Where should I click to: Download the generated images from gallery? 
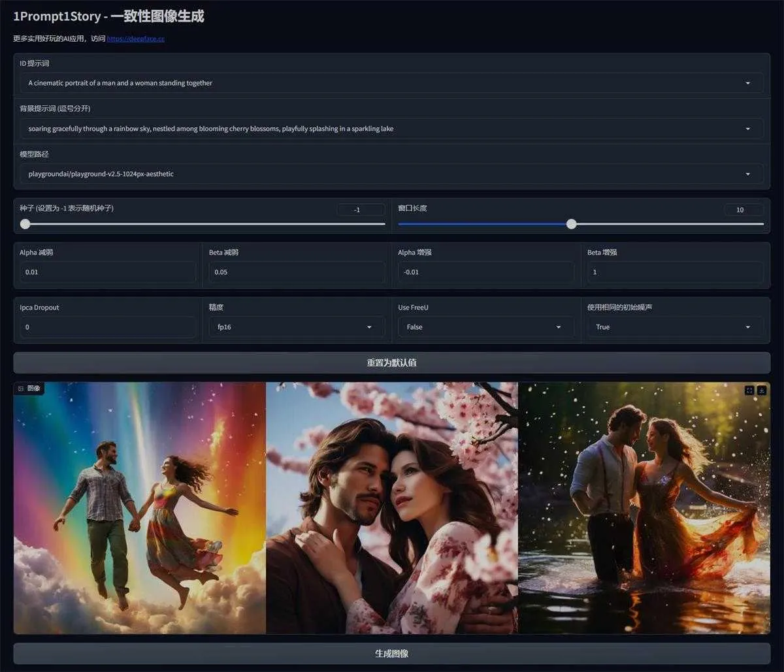tap(761, 390)
